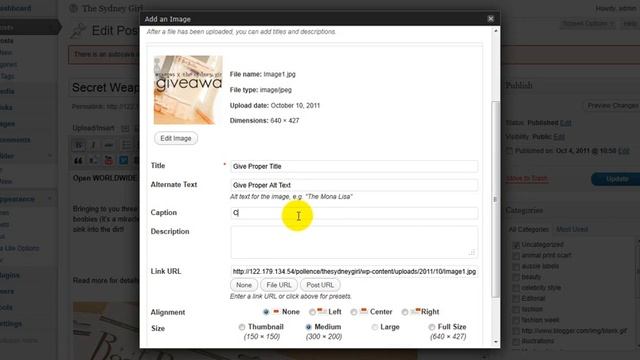The width and height of the screenshot is (640, 360).
Task: Choose the Post URL preset button
Action: 320,285
